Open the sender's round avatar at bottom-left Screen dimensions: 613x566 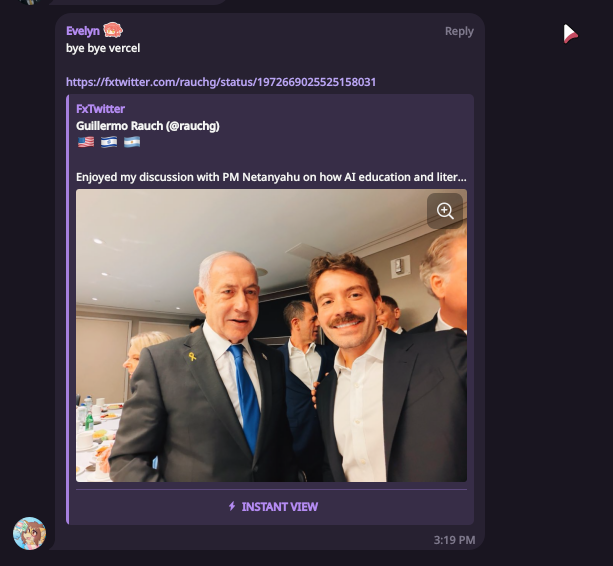coord(29,533)
